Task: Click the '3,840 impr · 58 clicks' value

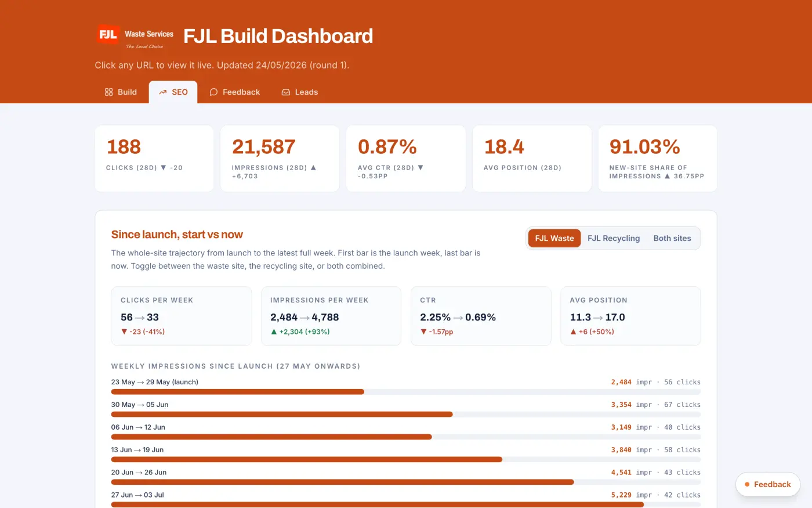Action: (655, 450)
